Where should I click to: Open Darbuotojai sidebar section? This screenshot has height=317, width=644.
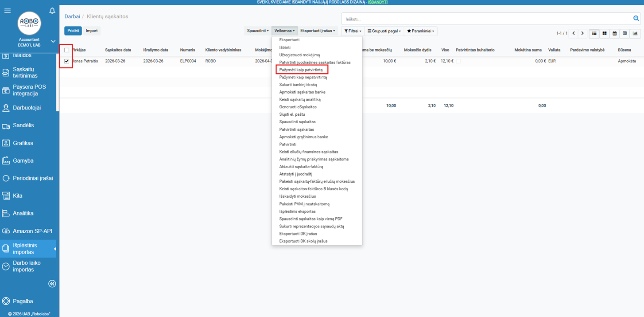28,108
